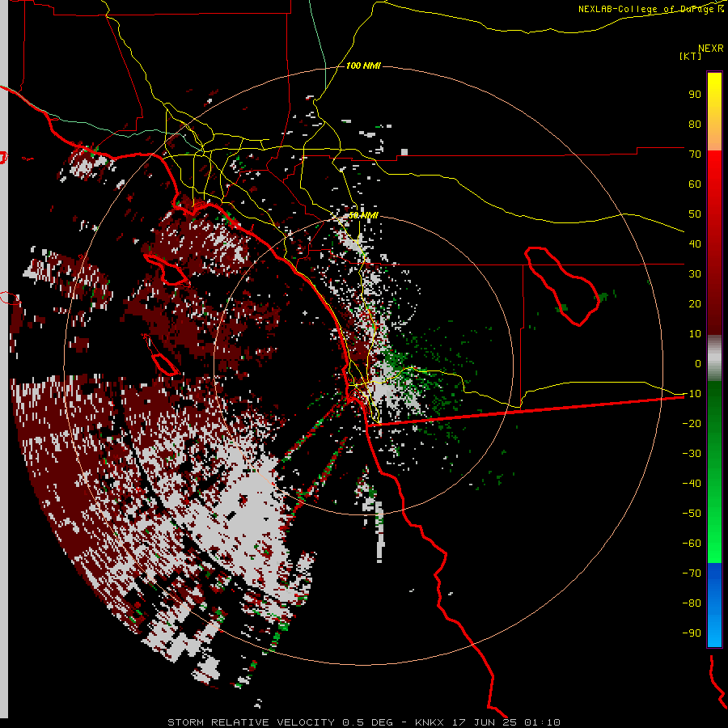Click the KNKX radar site identifier in the caption
The width and height of the screenshot is (728, 728).
[430, 722]
